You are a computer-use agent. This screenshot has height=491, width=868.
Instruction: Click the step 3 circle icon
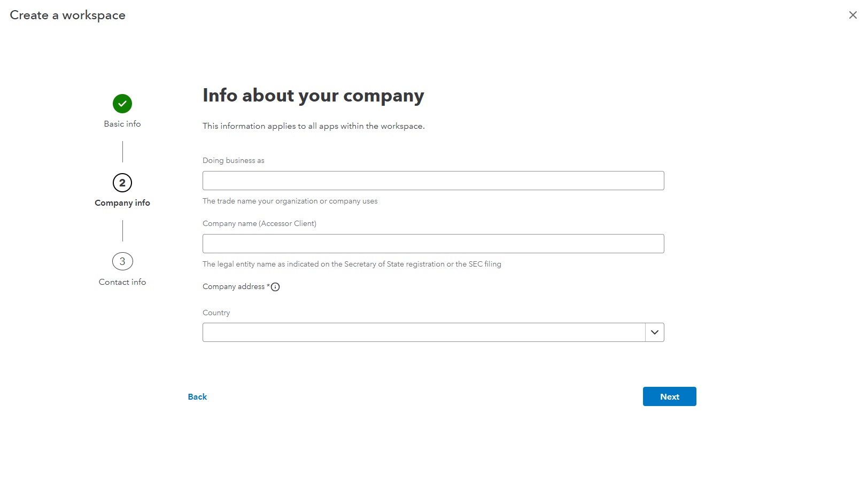[x=122, y=261]
